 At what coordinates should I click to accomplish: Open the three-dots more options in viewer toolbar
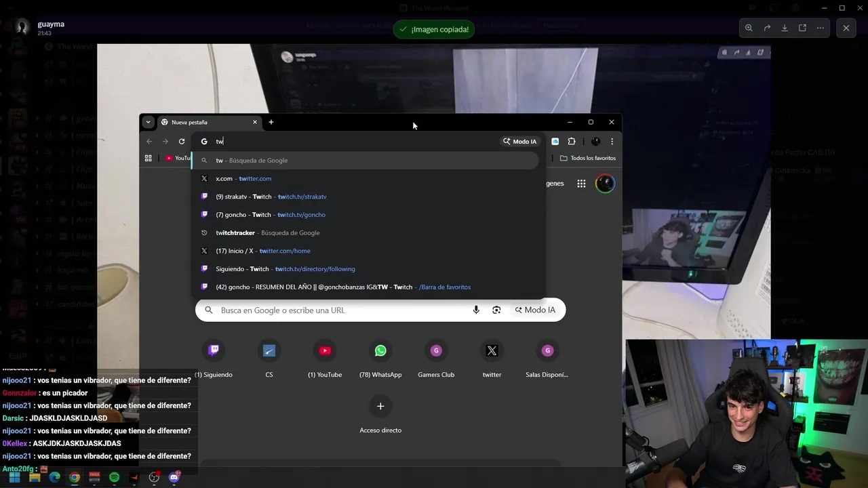click(821, 28)
